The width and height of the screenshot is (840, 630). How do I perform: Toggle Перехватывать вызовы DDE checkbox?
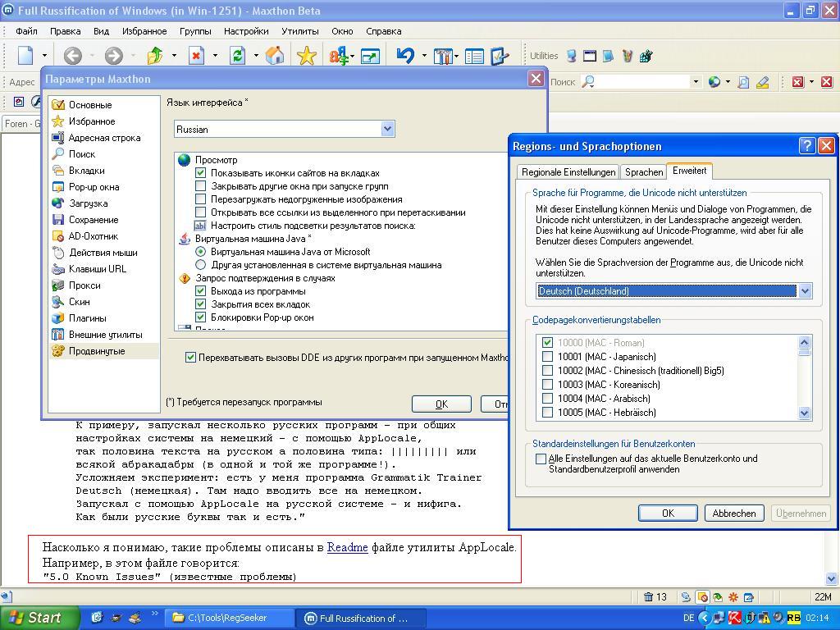point(190,358)
